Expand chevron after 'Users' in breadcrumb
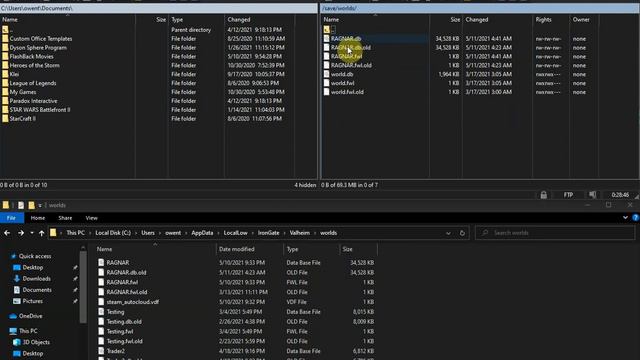Image resolution: width=640 pixels, height=360 pixels. pos(160,233)
